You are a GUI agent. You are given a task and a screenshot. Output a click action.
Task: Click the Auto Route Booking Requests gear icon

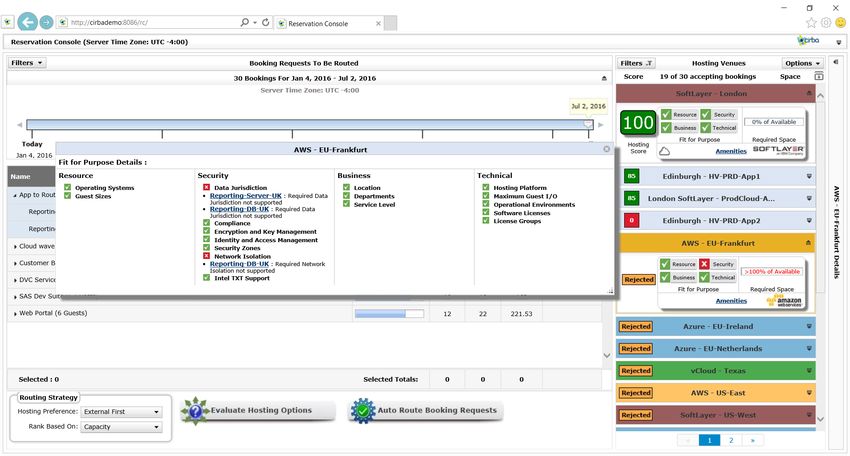coord(363,411)
